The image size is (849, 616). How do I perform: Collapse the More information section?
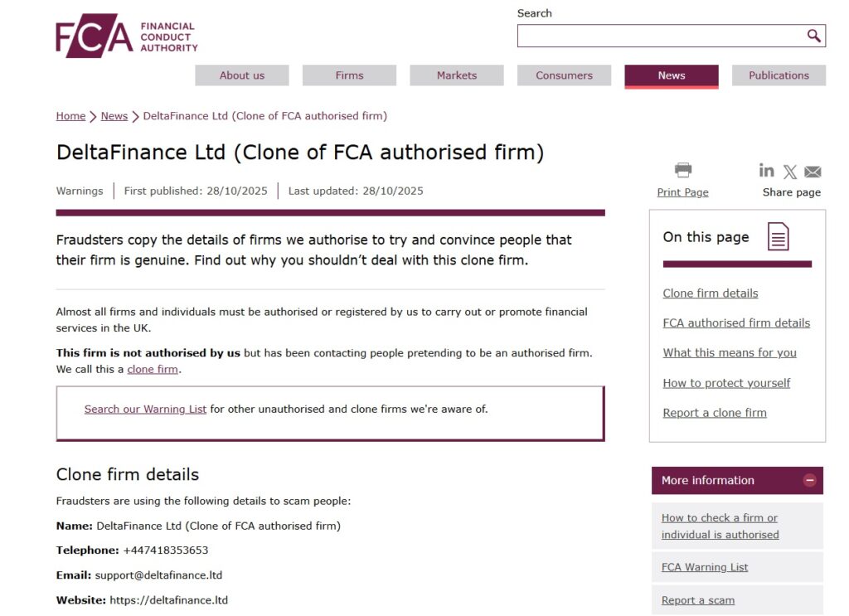(x=809, y=480)
